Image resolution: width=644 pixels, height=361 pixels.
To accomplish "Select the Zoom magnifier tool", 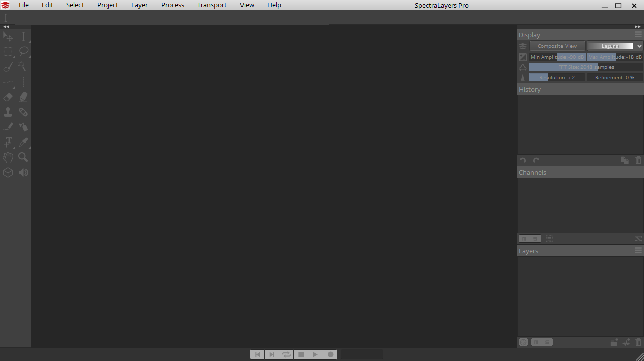I will (23, 157).
